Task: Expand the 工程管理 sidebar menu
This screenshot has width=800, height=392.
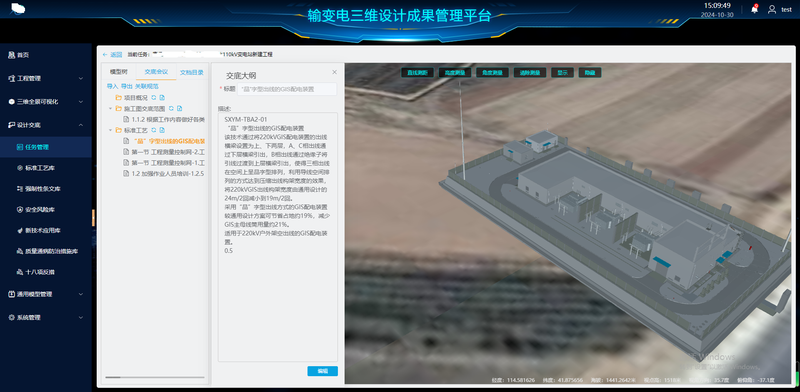Action: point(46,79)
